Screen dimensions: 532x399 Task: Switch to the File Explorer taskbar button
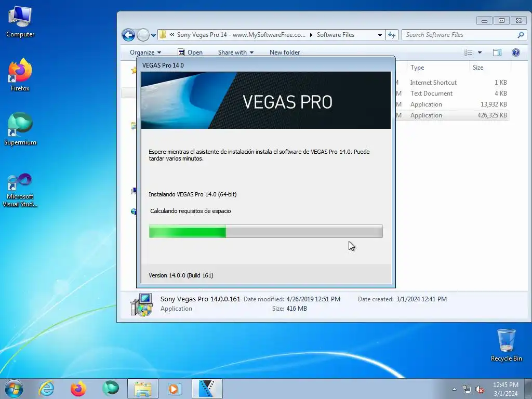click(143, 389)
